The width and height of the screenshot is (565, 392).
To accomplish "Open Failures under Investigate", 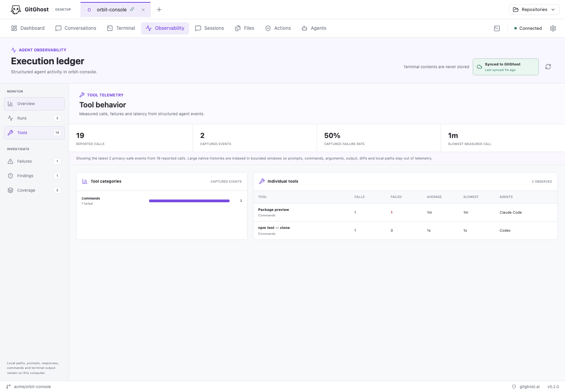I will click(34, 161).
